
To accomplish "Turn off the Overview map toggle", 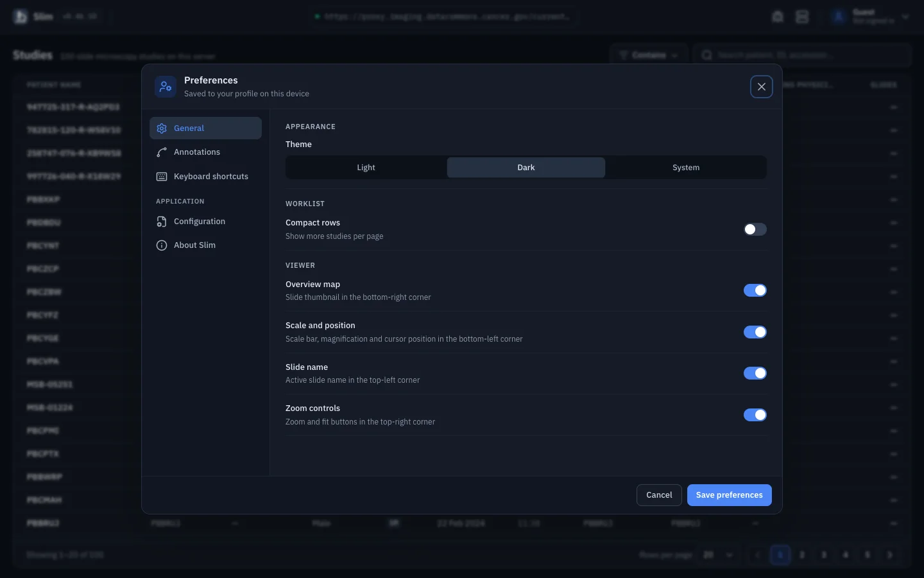I will coord(755,290).
